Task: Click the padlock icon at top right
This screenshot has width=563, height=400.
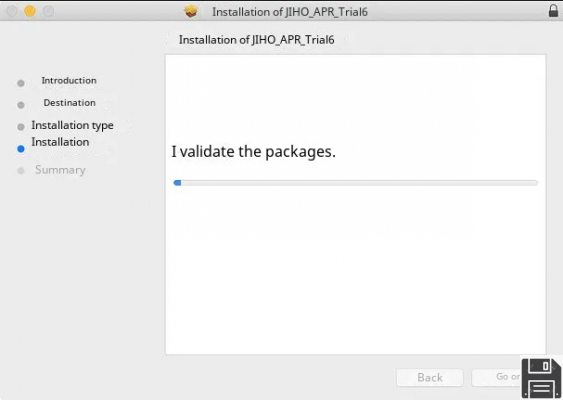Action: pyautogui.click(x=553, y=11)
